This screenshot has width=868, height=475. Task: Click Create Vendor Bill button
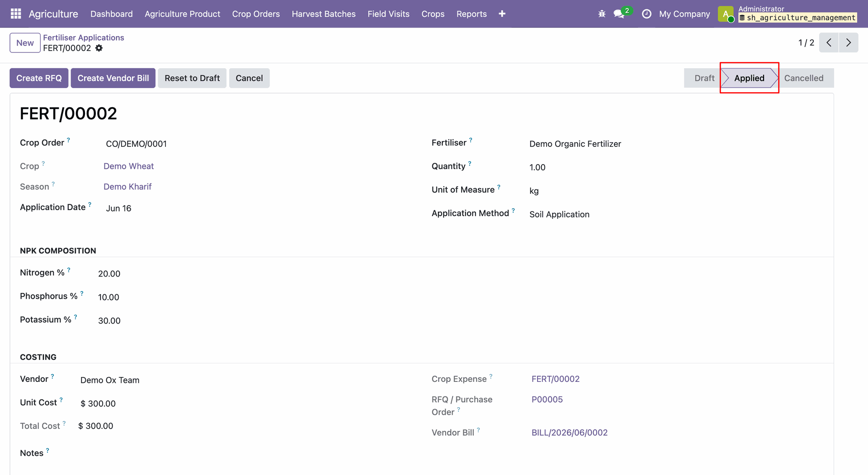pos(113,78)
